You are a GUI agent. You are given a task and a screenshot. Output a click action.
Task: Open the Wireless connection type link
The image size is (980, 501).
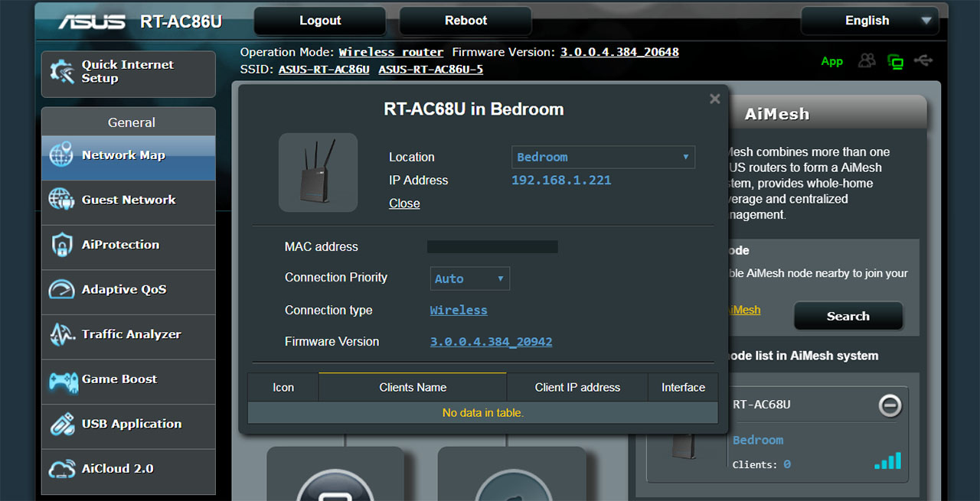pyautogui.click(x=459, y=310)
